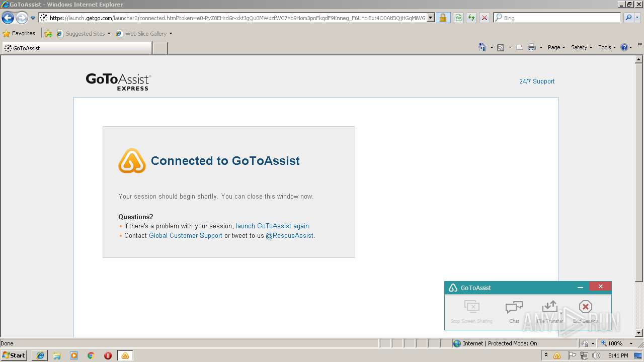The image size is (644, 362).
Task: Expand the address bar autocomplete dropdown
Action: point(431,18)
